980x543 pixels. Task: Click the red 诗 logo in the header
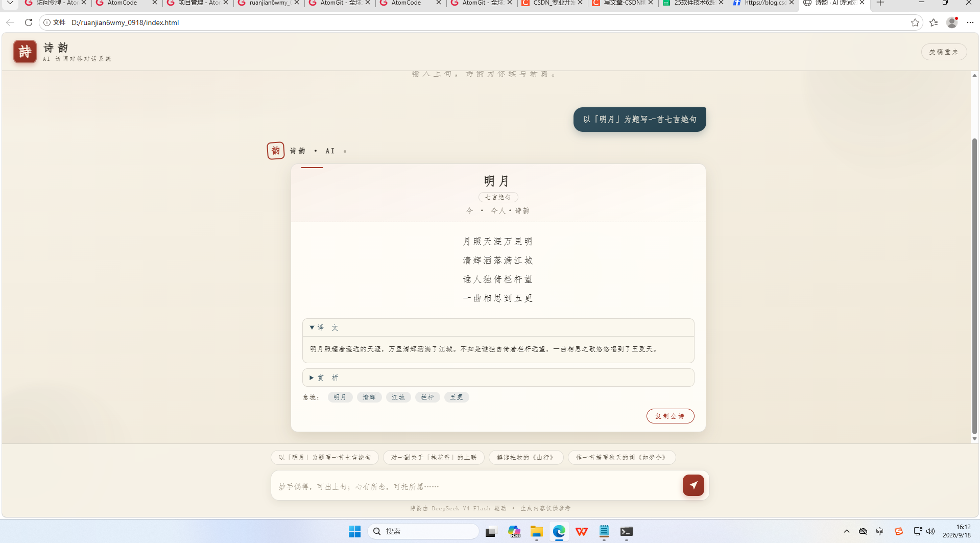click(x=25, y=52)
